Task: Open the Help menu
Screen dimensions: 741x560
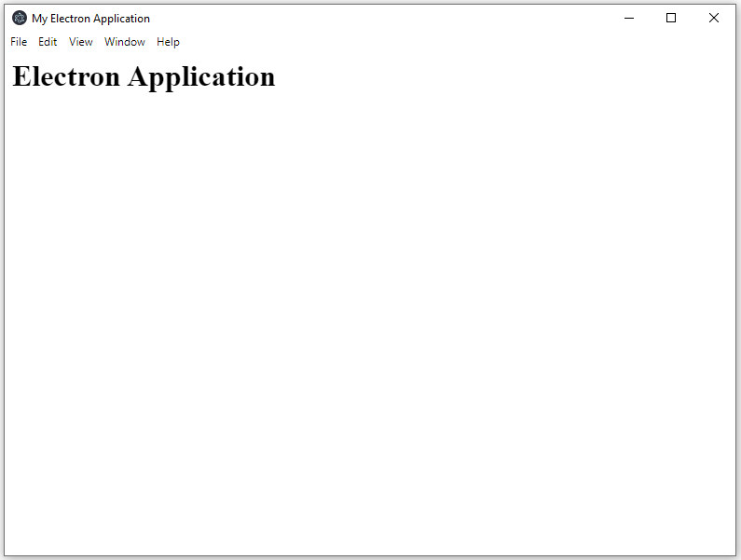Action: pyautogui.click(x=168, y=42)
